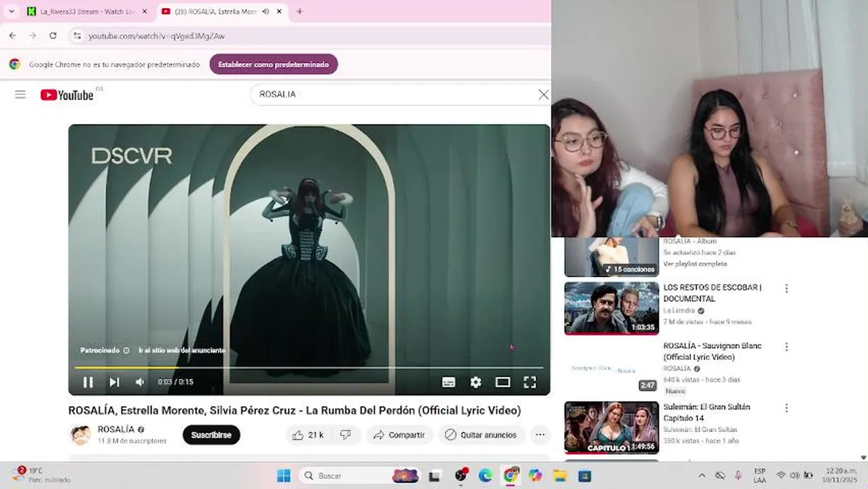Show hidden system tray icons chevron
868x489 pixels.
tap(702, 475)
